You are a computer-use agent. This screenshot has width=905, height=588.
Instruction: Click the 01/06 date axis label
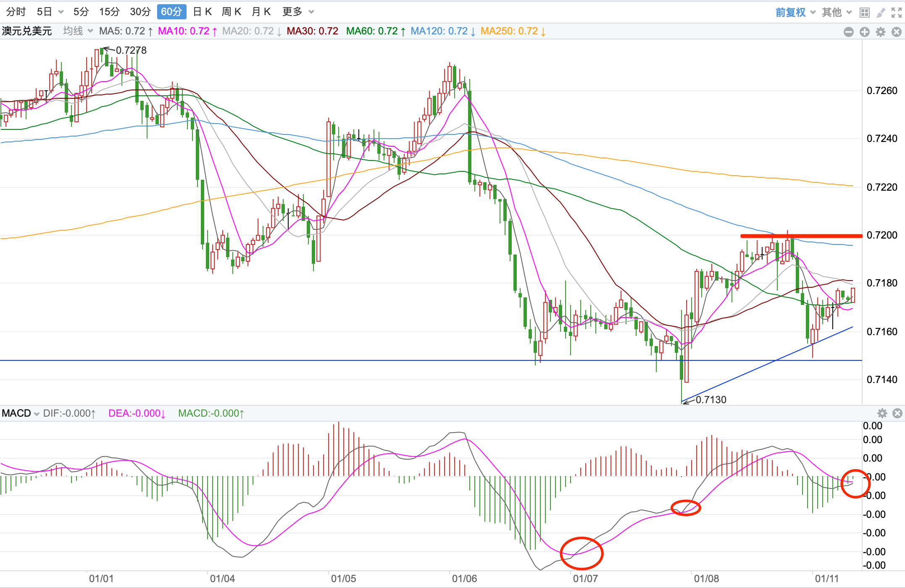(464, 579)
